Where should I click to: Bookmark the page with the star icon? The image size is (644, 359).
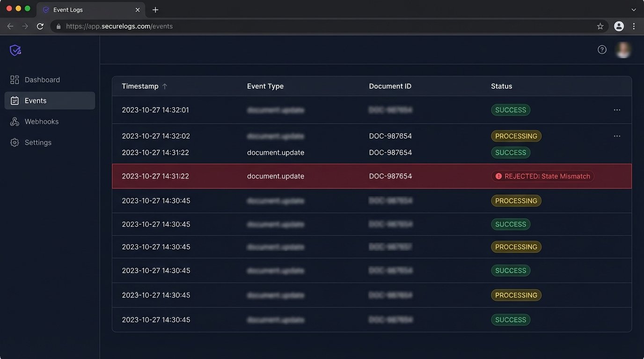600,26
